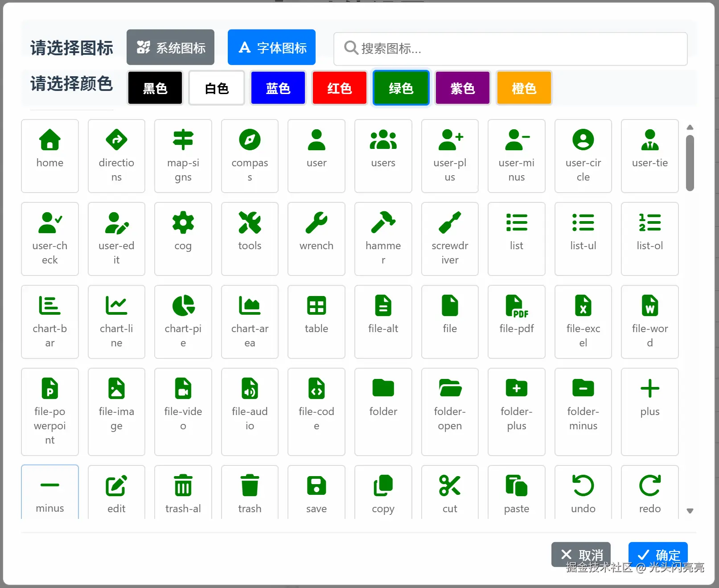Click the 取消 cancel button
Screen dimensions: 719x588
[x=580, y=554]
